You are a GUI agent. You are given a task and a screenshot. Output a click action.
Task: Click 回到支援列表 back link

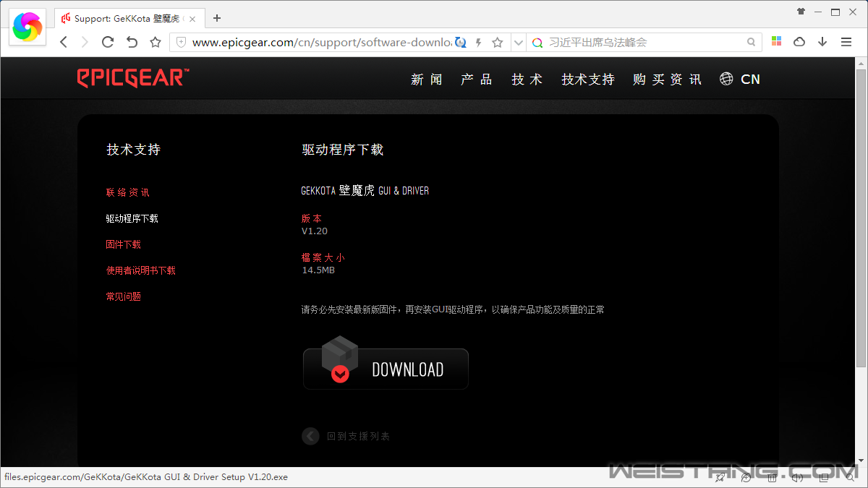point(357,436)
